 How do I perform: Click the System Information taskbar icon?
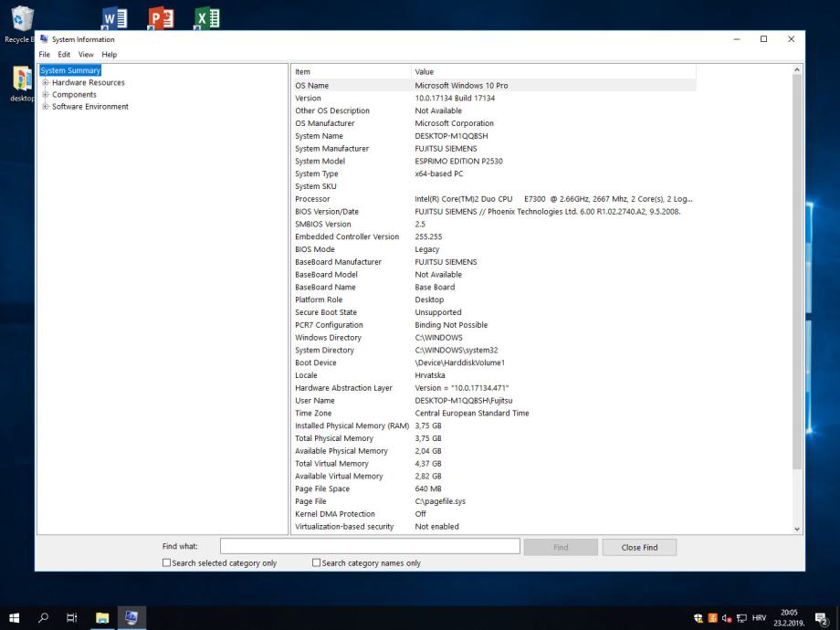[131, 618]
